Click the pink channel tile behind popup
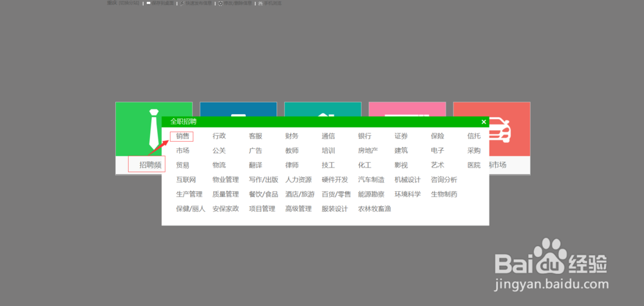The height and width of the screenshot is (306, 644). coord(407,109)
